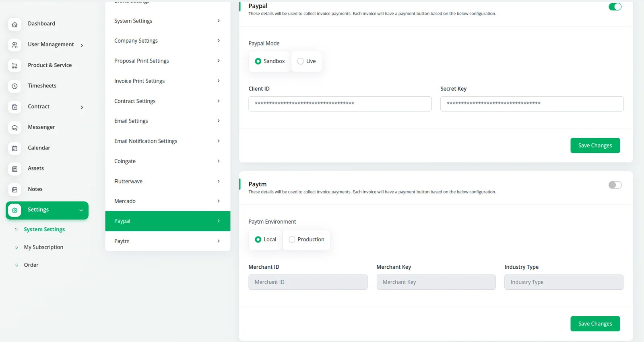Image resolution: width=644 pixels, height=342 pixels.
Task: Expand the User Management submenu arrow
Action: tap(82, 45)
